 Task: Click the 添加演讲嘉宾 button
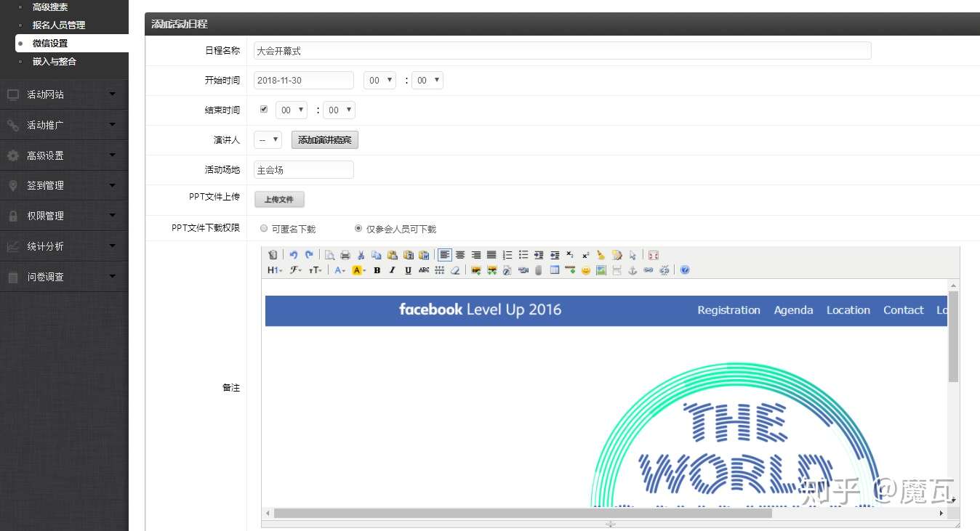[325, 139]
